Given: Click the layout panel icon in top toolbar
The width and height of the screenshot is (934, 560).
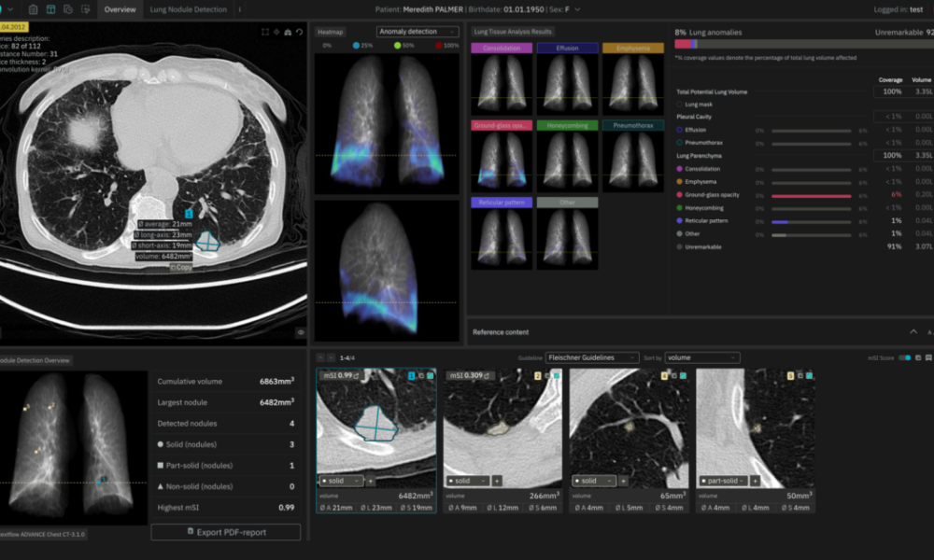Looking at the screenshot, I should coord(50,9).
